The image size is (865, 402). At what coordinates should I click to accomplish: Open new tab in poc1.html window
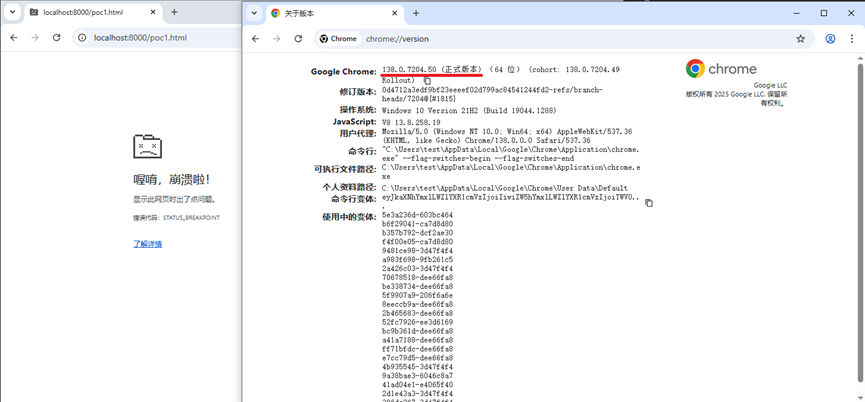tap(174, 12)
